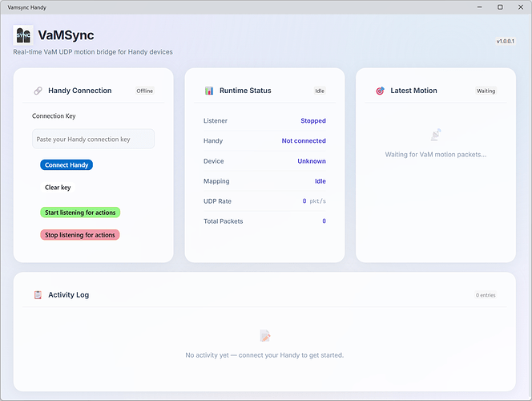The image size is (532, 401).
Task: Select the Handy Not connected value
Action: click(304, 140)
